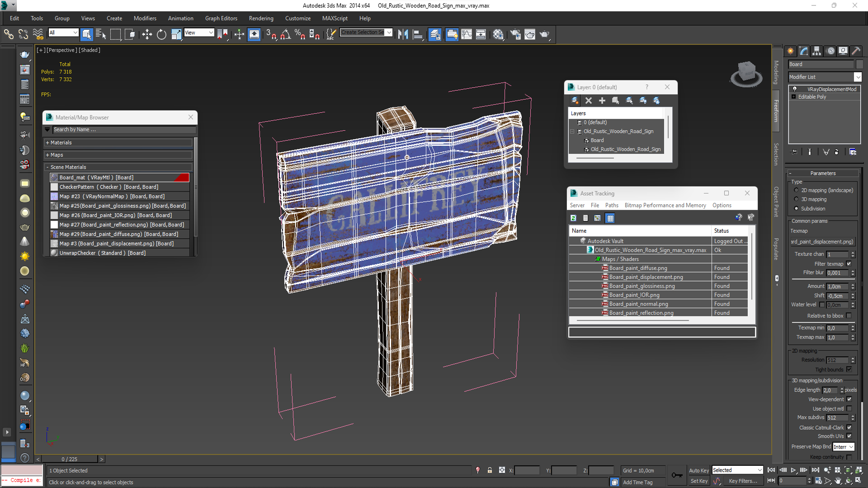The image size is (868, 488).
Task: Click the Pan View hand icon
Action: (838, 481)
